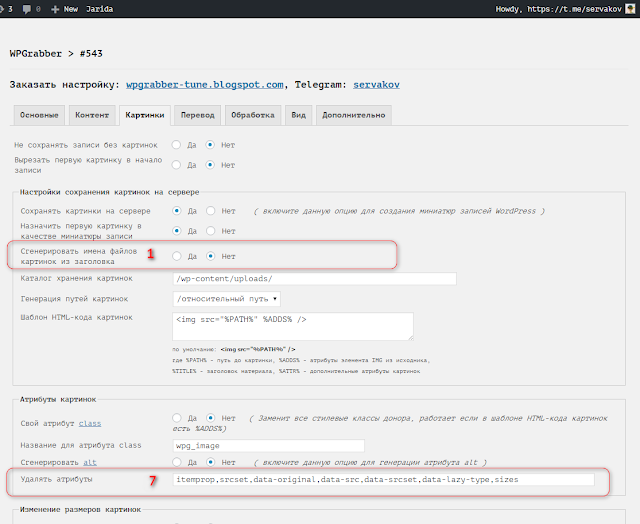Click the Атрибуты картинок section heading
The height and width of the screenshot is (524, 640).
tap(58, 400)
